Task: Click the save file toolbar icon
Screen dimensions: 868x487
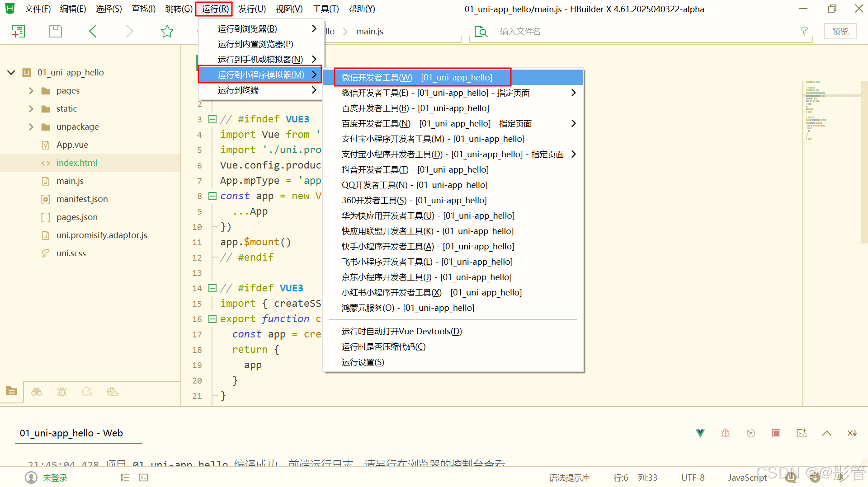Action: 55,31
